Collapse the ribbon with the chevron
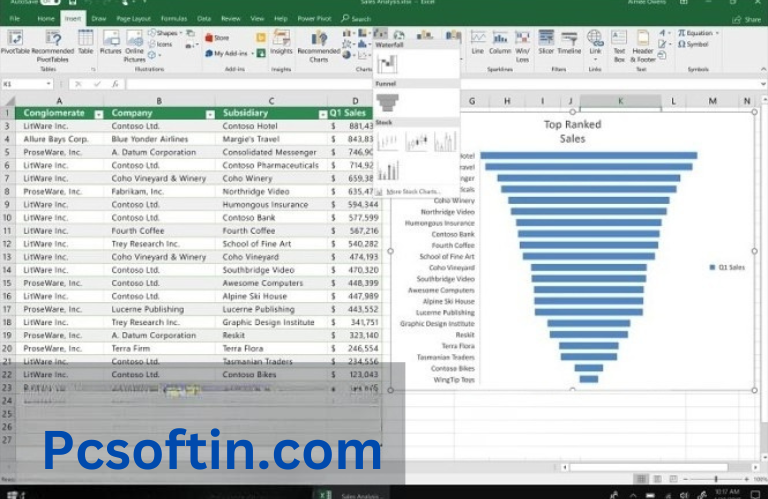 763,69
